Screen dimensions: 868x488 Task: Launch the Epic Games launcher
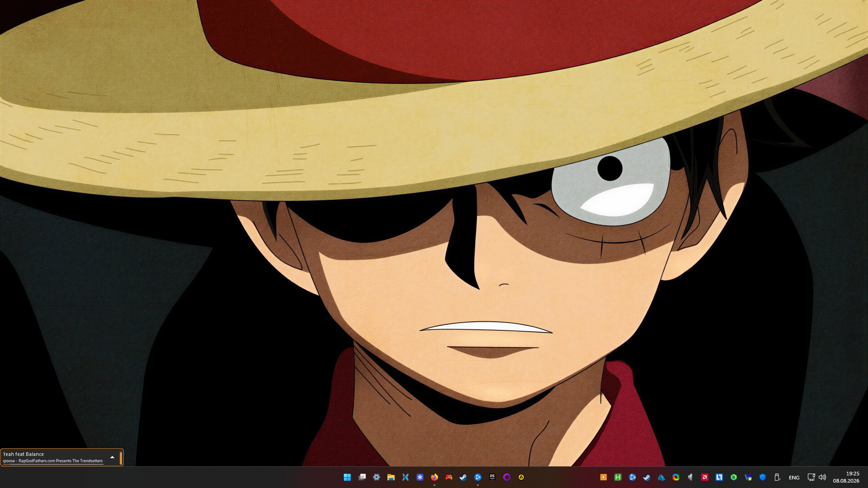[492, 477]
